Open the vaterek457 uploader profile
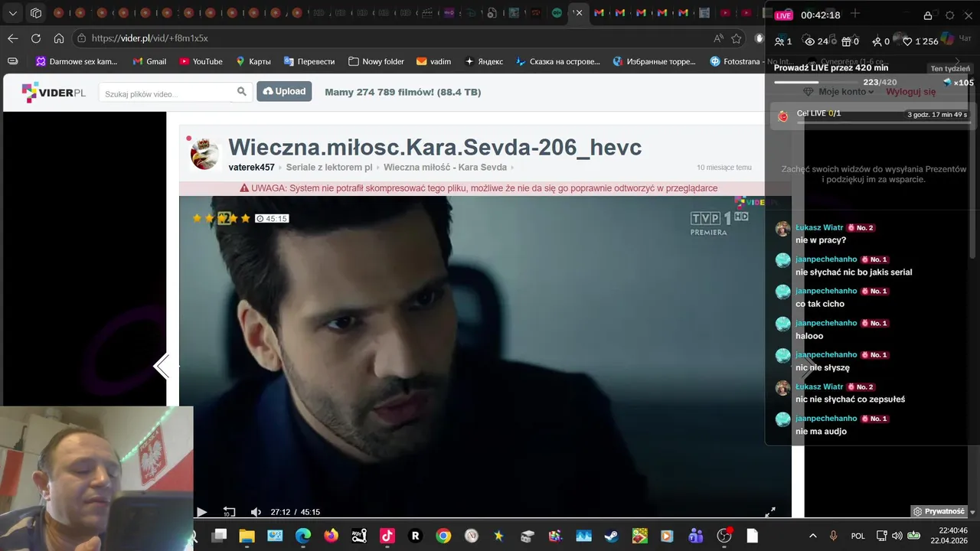Viewport: 980px width, 551px height. 251,168
